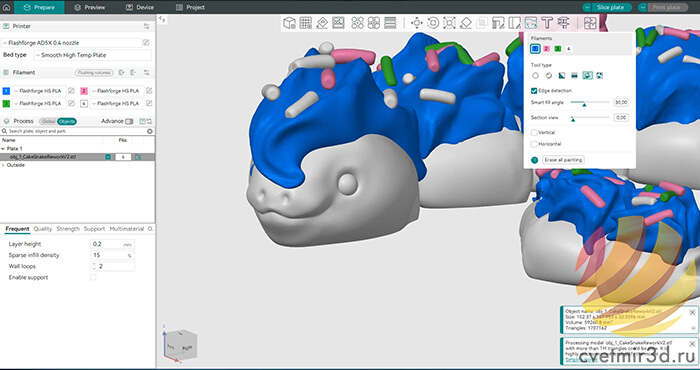Switch to the Project tab
This screenshot has height=370, width=700.
coord(191,7)
